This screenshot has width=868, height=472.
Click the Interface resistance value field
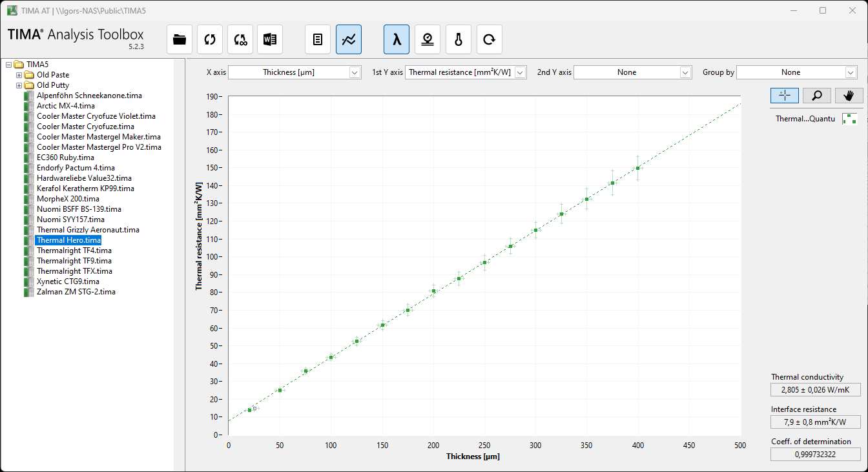click(816, 422)
